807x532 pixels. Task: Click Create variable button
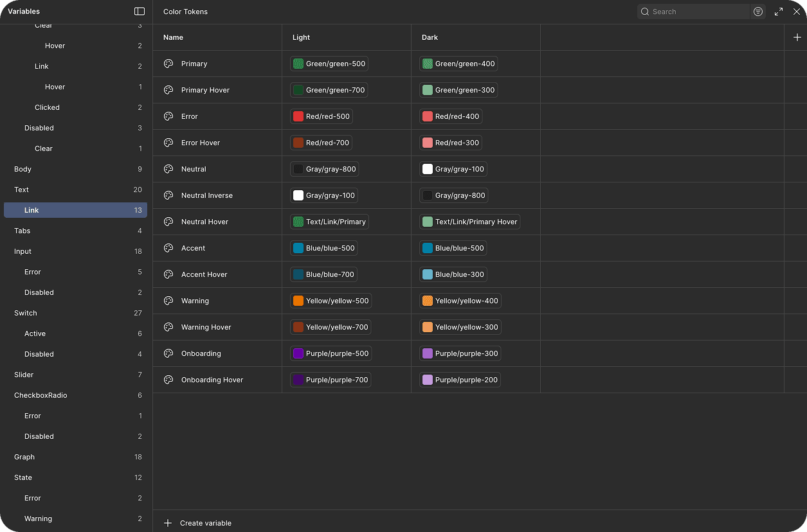point(197,523)
